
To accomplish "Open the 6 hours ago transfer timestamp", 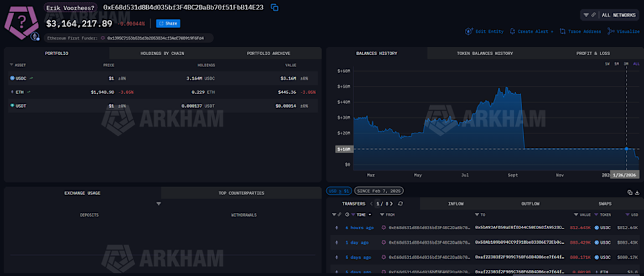I will (360, 227).
